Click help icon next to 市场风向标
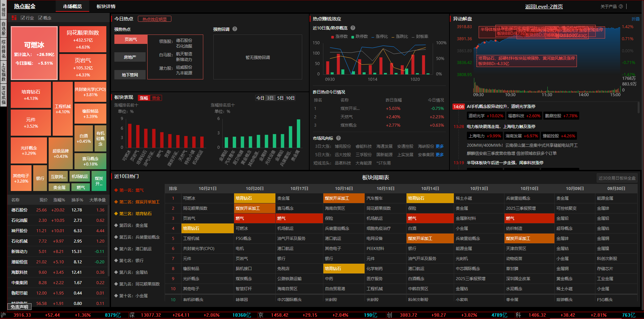This screenshot has height=319, width=644. click(x=338, y=138)
